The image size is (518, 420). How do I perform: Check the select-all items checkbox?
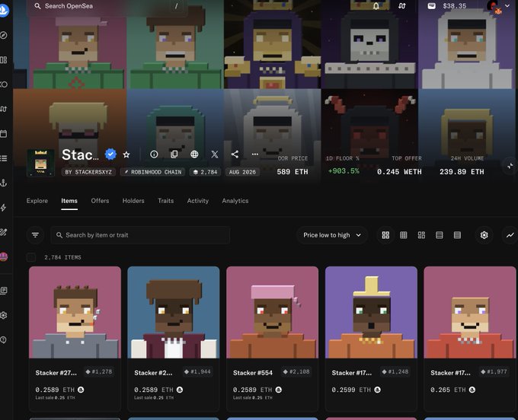click(31, 257)
